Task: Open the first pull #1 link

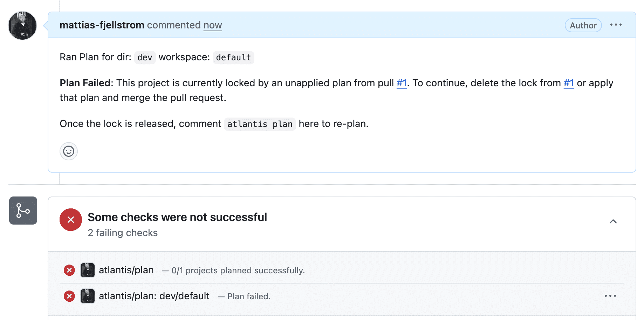Action: point(402,83)
